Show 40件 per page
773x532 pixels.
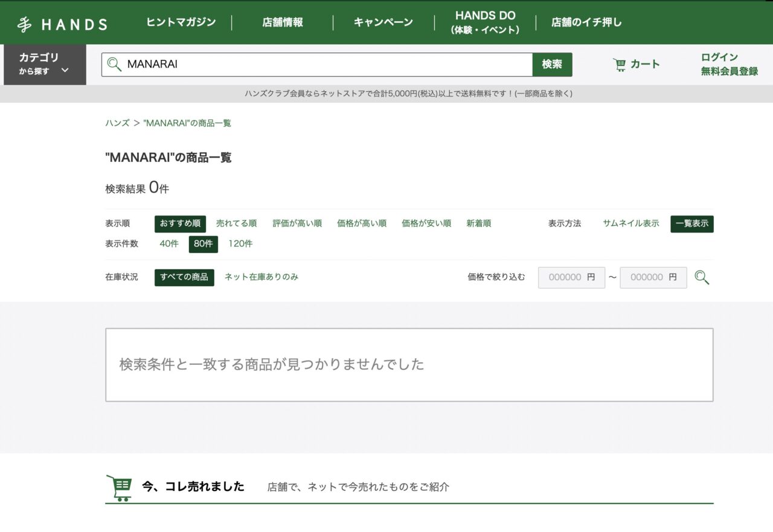pos(169,244)
